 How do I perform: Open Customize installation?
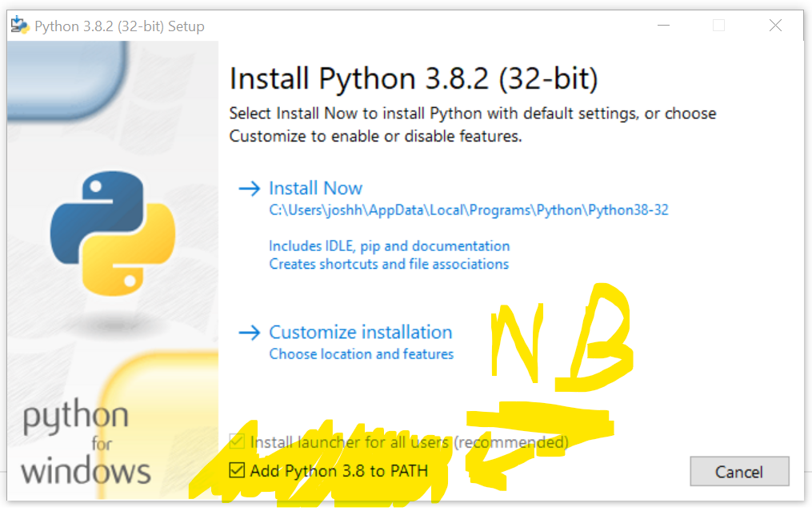pos(360,332)
